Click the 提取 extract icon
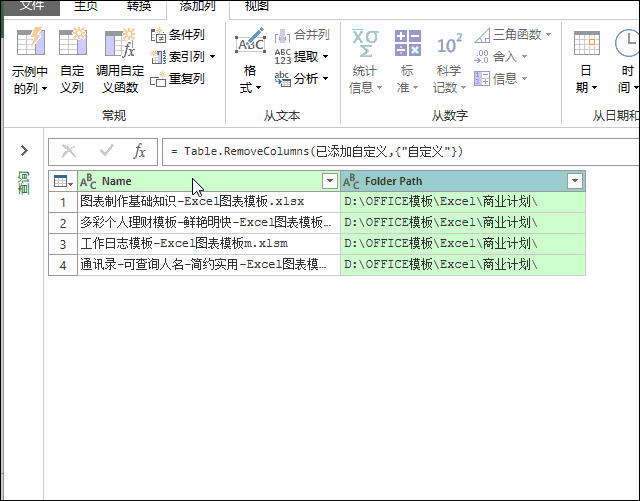 click(x=282, y=57)
